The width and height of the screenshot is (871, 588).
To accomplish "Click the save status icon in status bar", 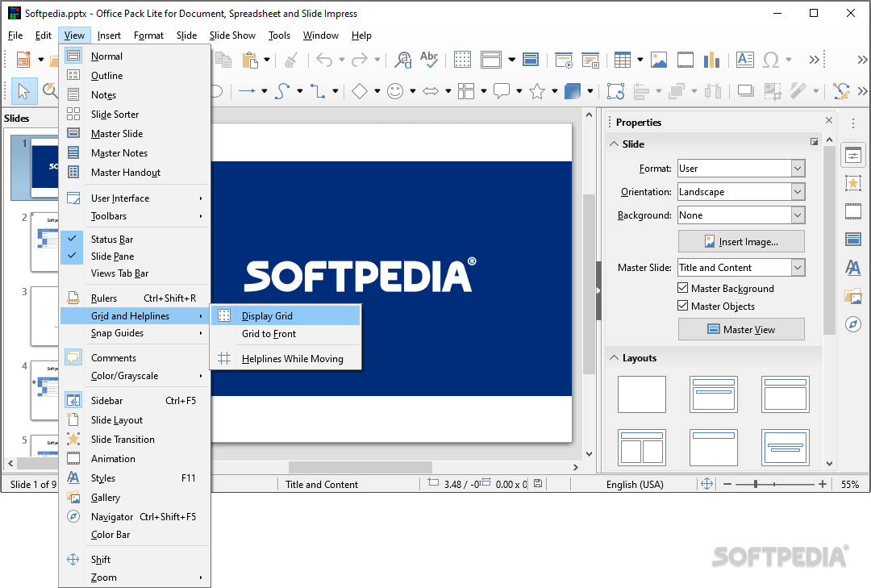I will 538,484.
